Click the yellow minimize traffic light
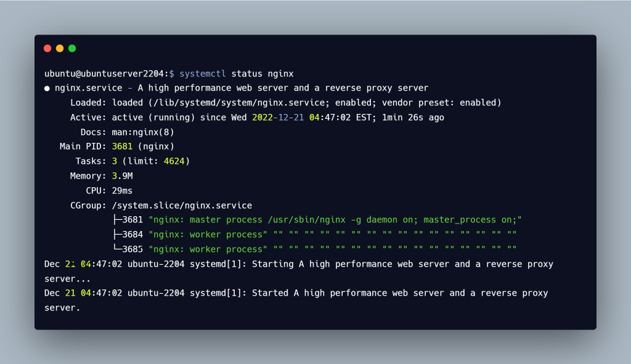 coord(60,47)
